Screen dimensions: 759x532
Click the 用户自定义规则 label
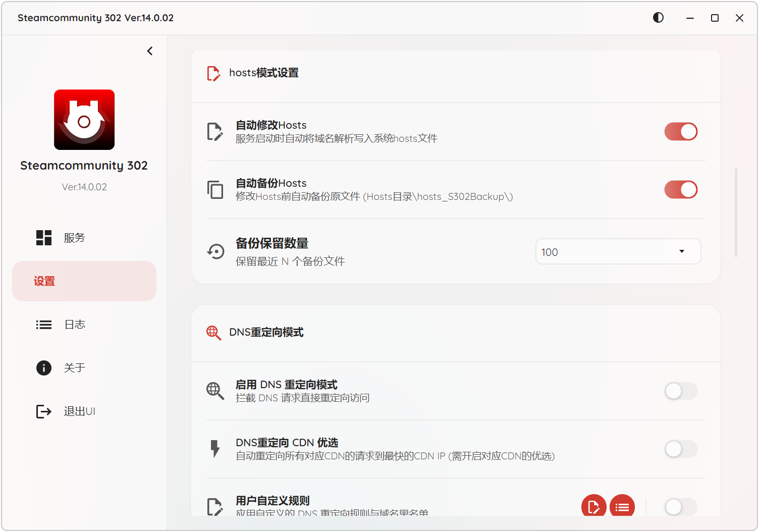(273, 501)
